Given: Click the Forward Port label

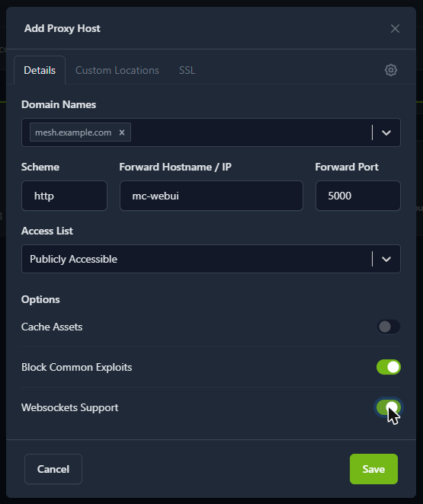Looking at the screenshot, I should click(x=347, y=167).
